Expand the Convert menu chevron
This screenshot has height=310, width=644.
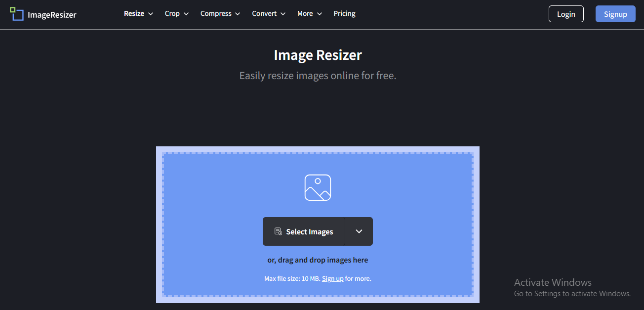[x=283, y=14]
